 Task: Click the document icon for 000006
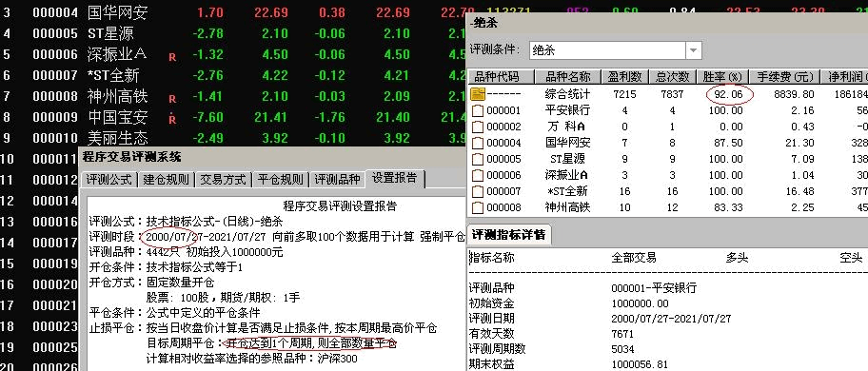[478, 175]
